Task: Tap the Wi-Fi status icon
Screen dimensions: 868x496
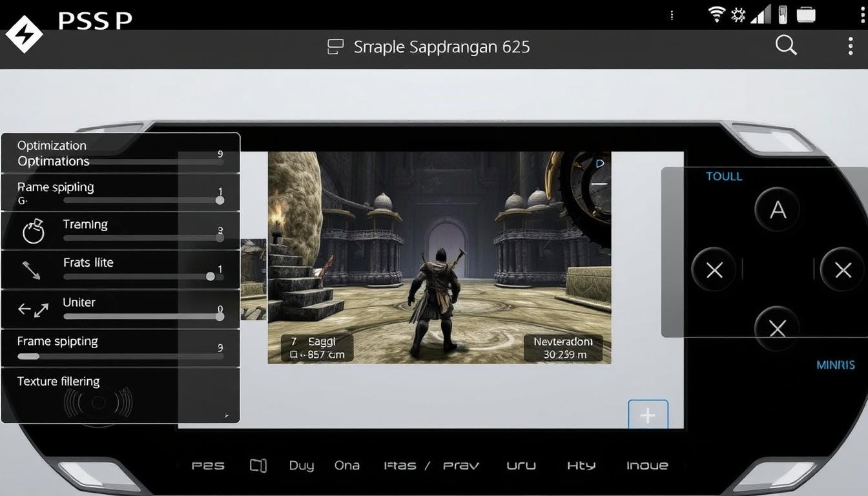Action: pyautogui.click(x=717, y=14)
